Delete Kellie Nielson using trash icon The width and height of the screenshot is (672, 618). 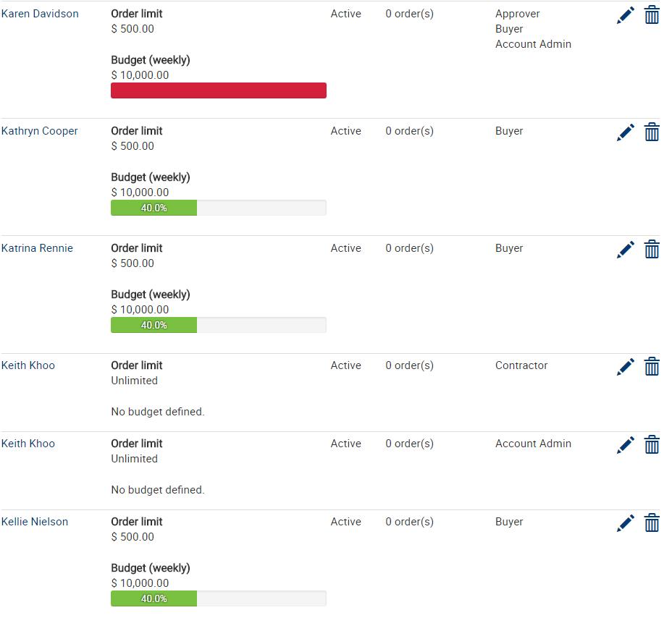click(x=652, y=523)
